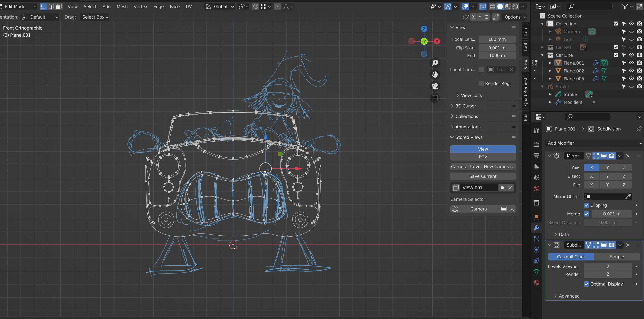Remove the Mirror modifier with X
This screenshot has width=644, height=319.
click(x=628, y=156)
